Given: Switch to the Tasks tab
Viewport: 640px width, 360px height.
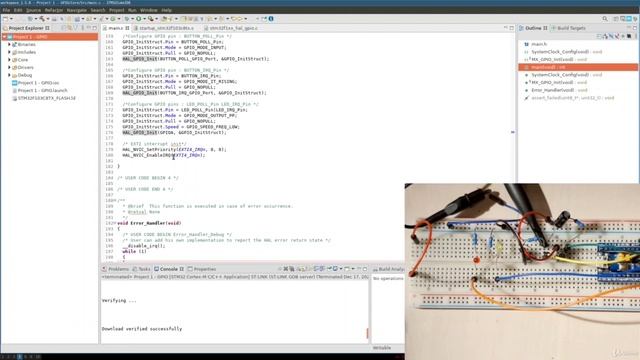Looking at the screenshot, I should pos(144,269).
